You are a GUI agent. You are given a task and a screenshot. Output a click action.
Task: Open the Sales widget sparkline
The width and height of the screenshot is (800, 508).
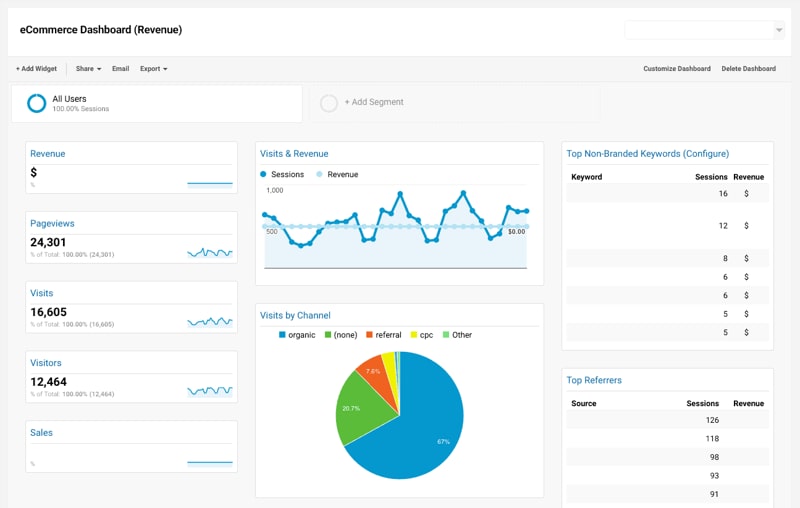(x=210, y=463)
